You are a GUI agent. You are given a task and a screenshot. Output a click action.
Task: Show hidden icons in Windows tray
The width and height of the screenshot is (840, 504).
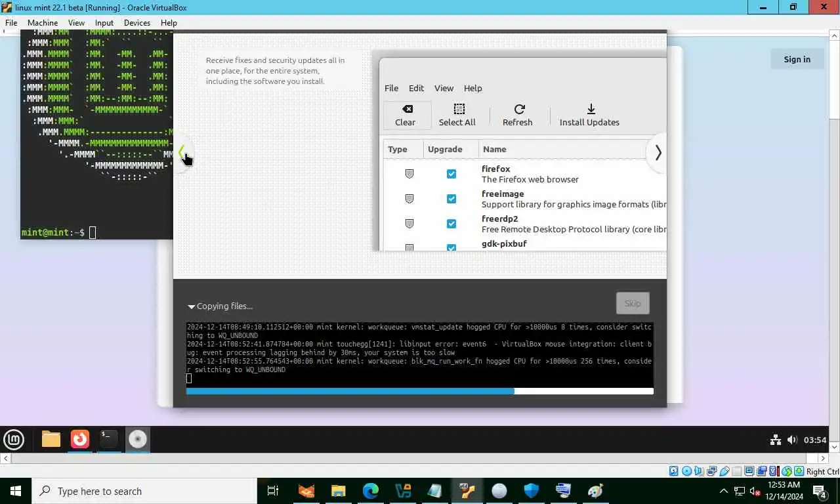pos(724,491)
